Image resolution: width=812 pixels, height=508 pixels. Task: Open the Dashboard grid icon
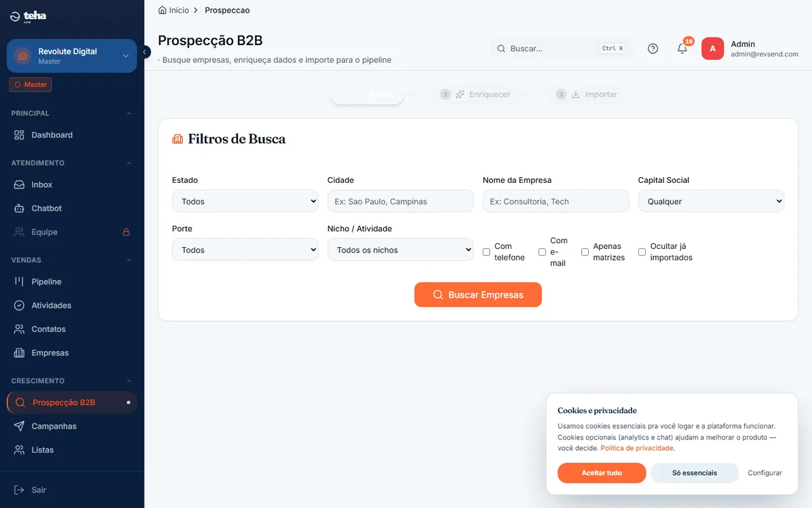coord(19,135)
